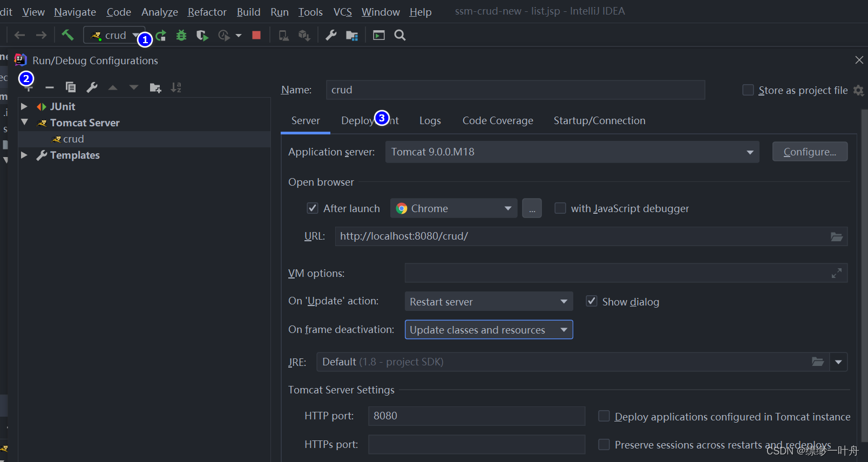Expand the JUnit tree node
Image resolution: width=868 pixels, height=462 pixels.
(24, 106)
